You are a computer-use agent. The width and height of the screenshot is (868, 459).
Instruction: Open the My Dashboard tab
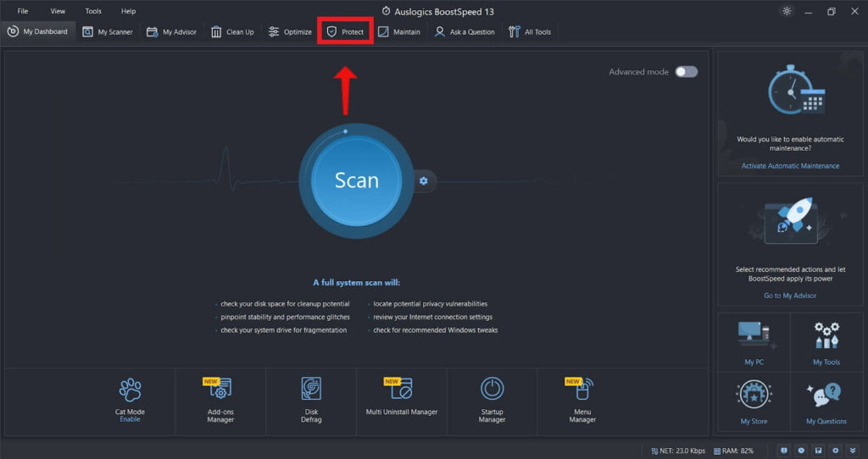pos(38,31)
